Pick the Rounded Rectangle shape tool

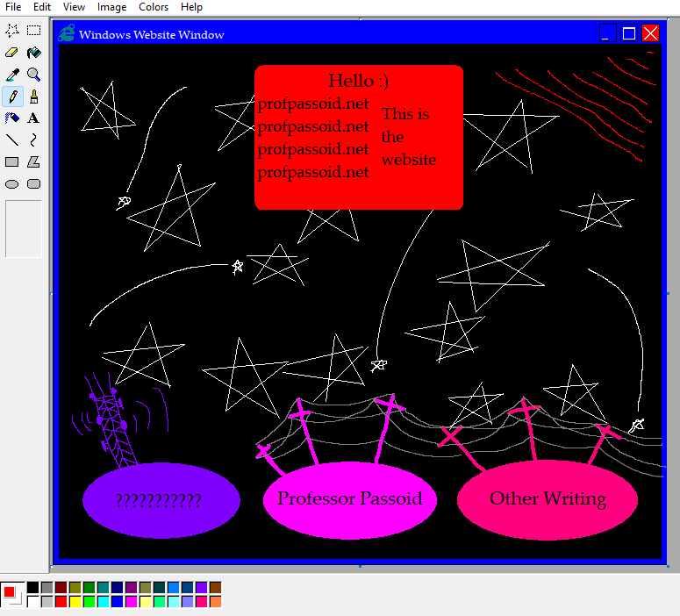[x=33, y=184]
